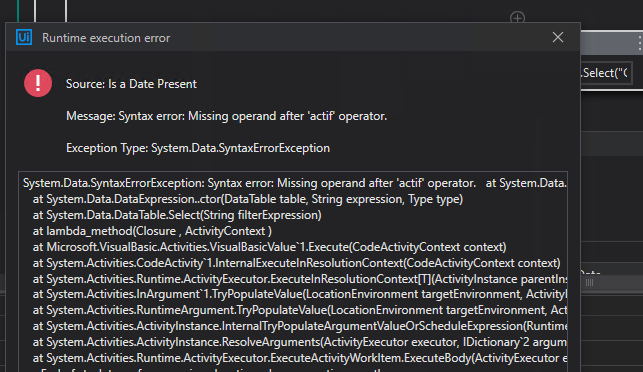643x372 pixels.
Task: Click the DataExpression..ctor stack trace line
Action: pyautogui.click(x=248, y=199)
